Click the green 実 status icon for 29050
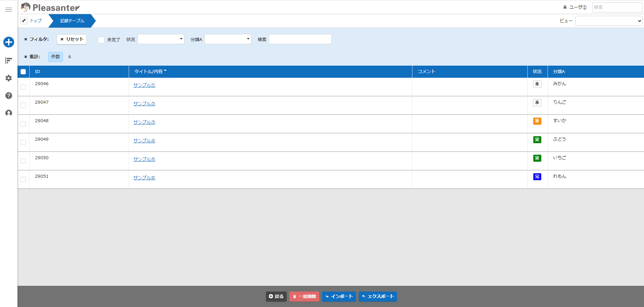 click(x=537, y=158)
